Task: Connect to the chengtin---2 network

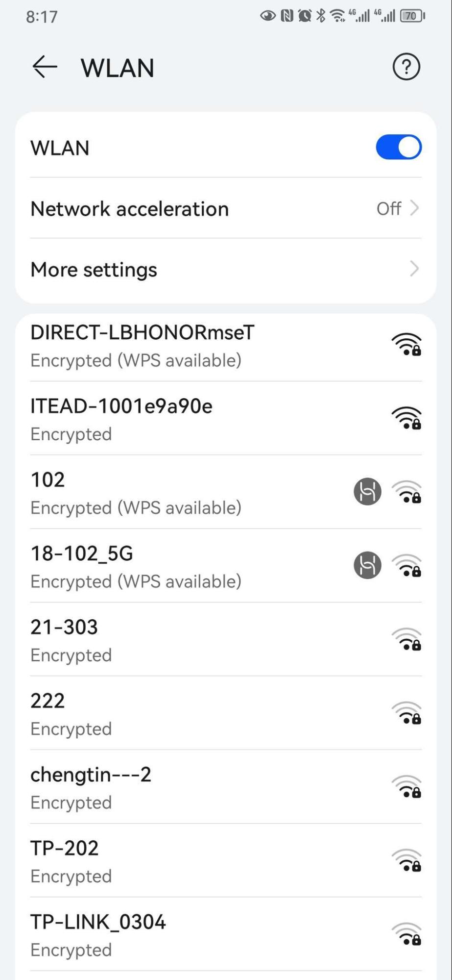Action: point(91,786)
